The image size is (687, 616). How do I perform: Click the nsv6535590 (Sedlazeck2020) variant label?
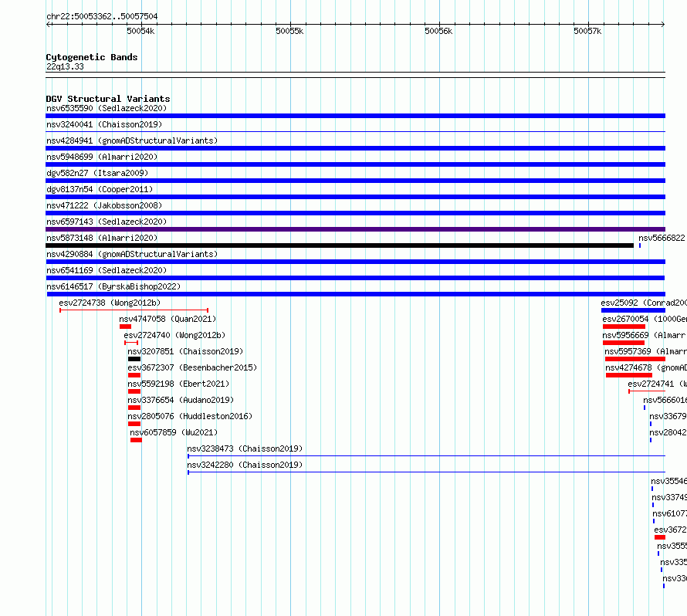click(x=107, y=108)
